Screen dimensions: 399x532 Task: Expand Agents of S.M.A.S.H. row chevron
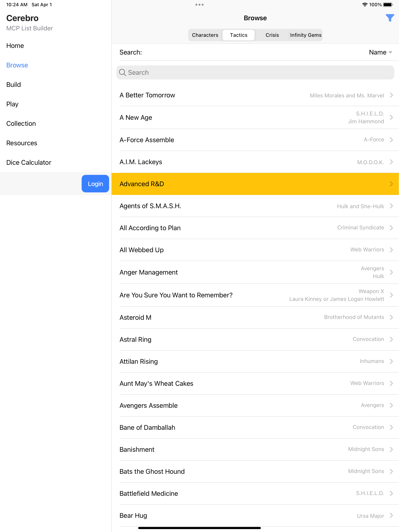pyautogui.click(x=391, y=206)
